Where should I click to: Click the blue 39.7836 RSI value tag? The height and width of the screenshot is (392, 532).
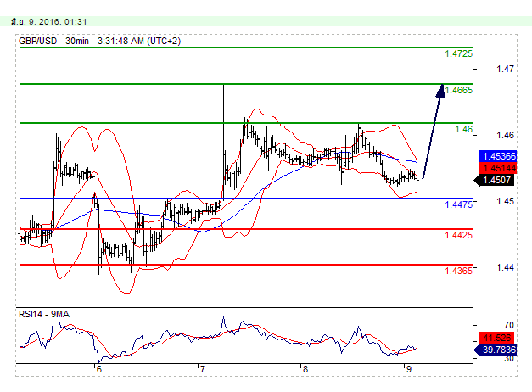point(496,350)
